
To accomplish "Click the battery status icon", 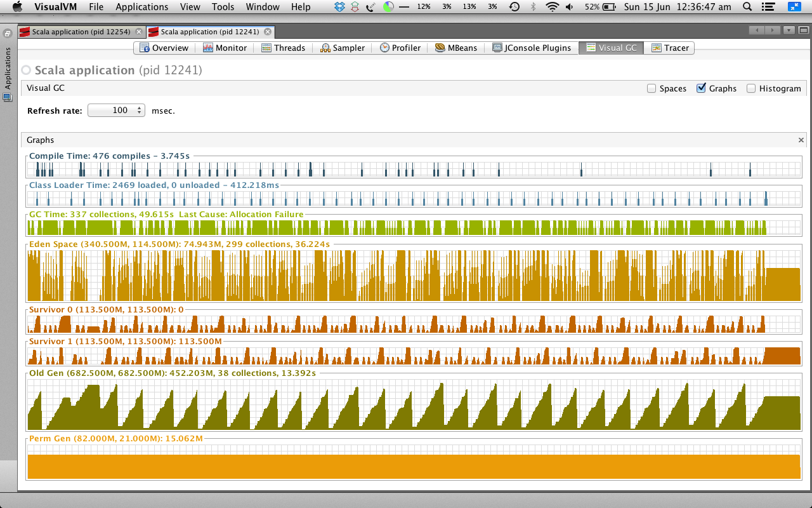I will coord(609,7).
